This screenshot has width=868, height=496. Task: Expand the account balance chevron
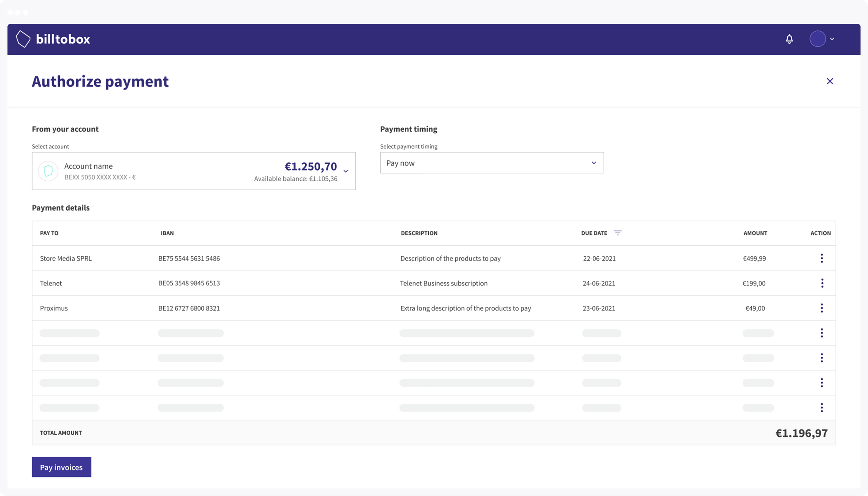coord(345,171)
